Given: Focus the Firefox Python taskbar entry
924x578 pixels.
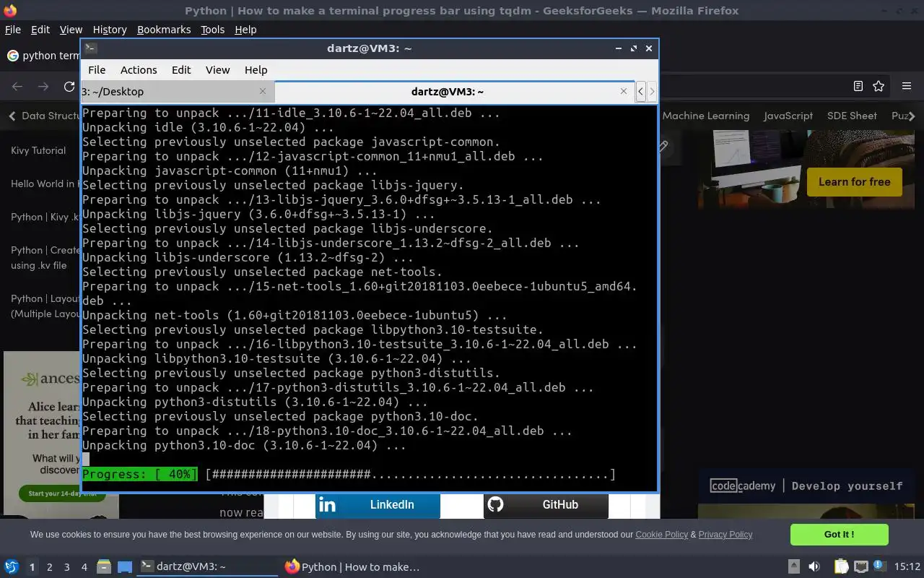Looking at the screenshot, I should (352, 566).
